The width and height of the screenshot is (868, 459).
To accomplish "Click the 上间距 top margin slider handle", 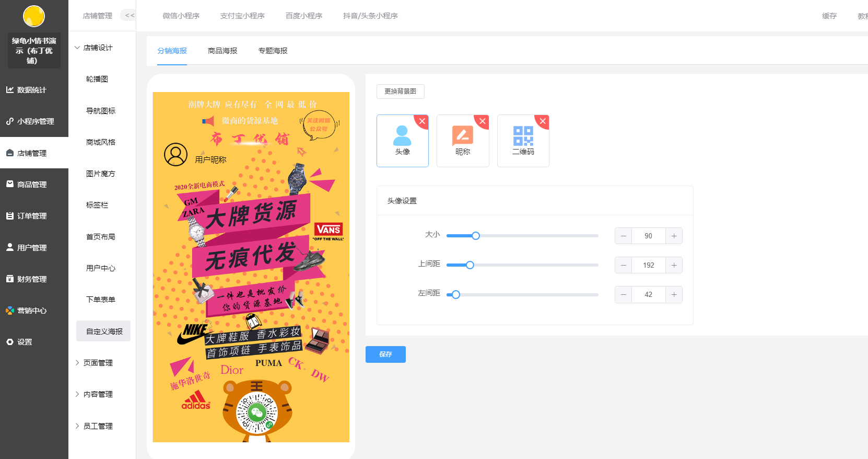I will (x=470, y=265).
